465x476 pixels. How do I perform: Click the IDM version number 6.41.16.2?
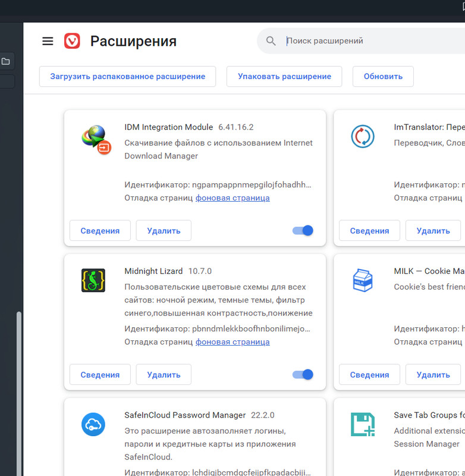coord(236,127)
